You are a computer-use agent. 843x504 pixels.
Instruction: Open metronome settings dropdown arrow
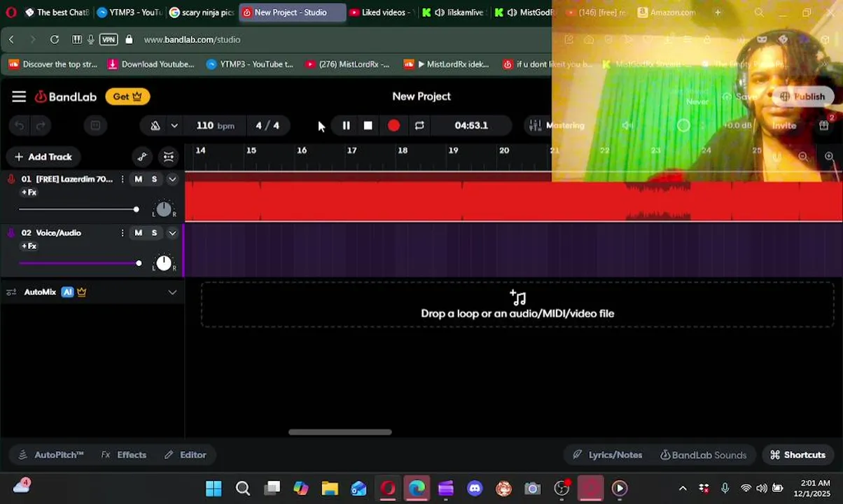click(x=174, y=126)
